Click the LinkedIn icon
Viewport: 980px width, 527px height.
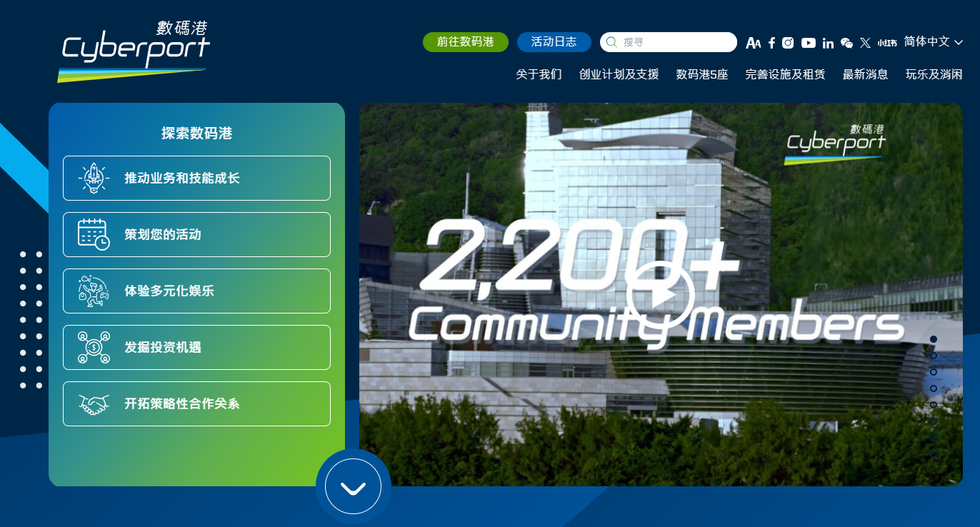click(828, 43)
